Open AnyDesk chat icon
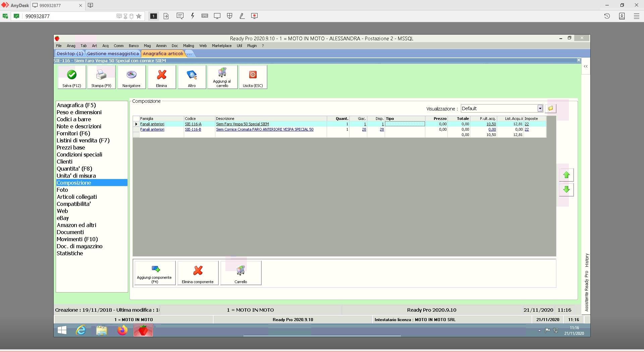 click(x=180, y=16)
